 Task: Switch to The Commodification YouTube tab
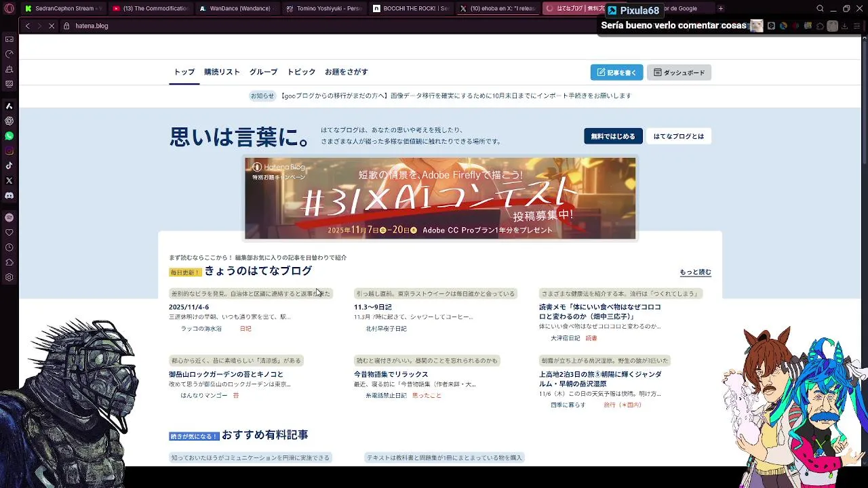pyautogui.click(x=151, y=9)
